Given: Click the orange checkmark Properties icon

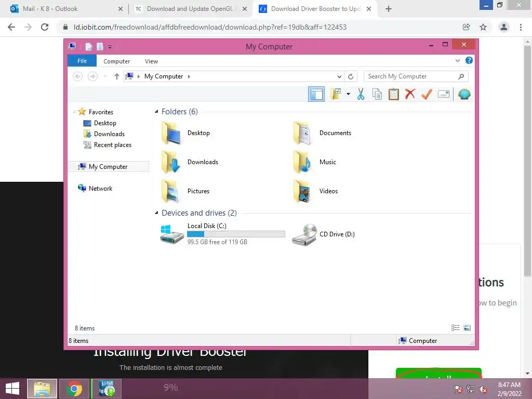Looking at the screenshot, I should pyautogui.click(x=427, y=94).
